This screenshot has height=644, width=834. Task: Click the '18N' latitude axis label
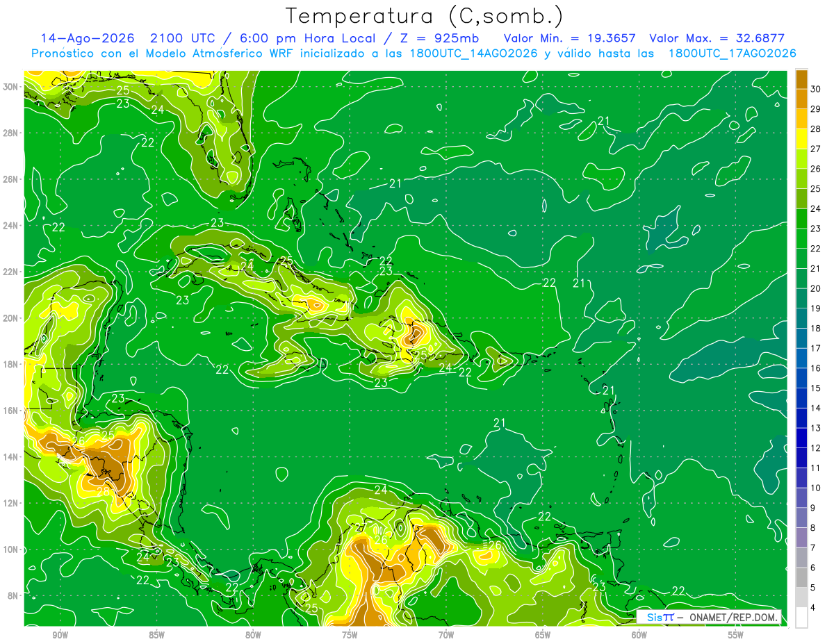(10, 364)
